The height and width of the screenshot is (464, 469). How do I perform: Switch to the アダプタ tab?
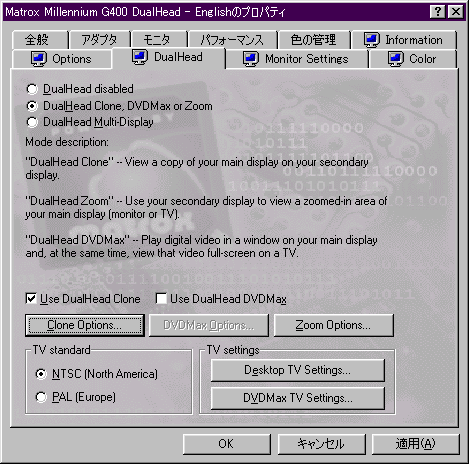pos(99,40)
